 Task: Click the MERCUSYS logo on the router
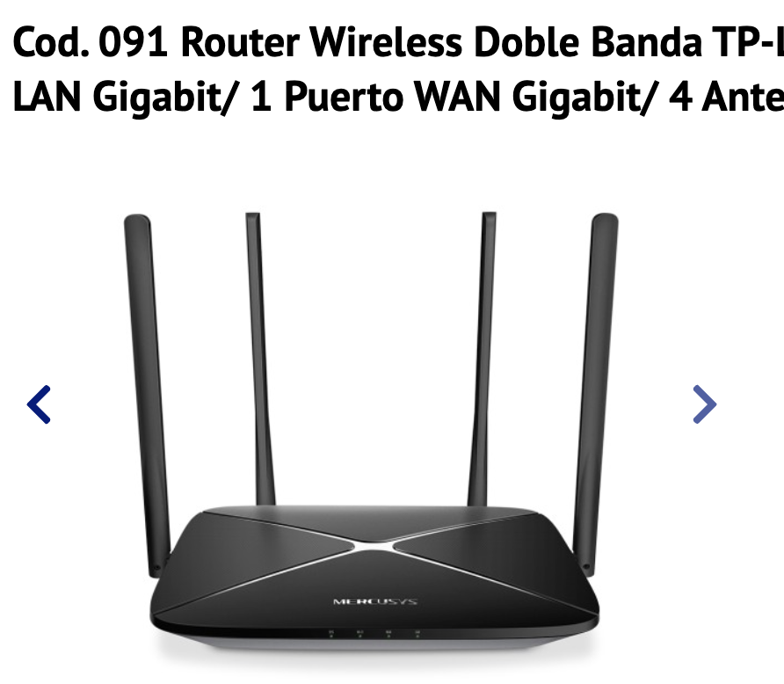pyautogui.click(x=375, y=601)
